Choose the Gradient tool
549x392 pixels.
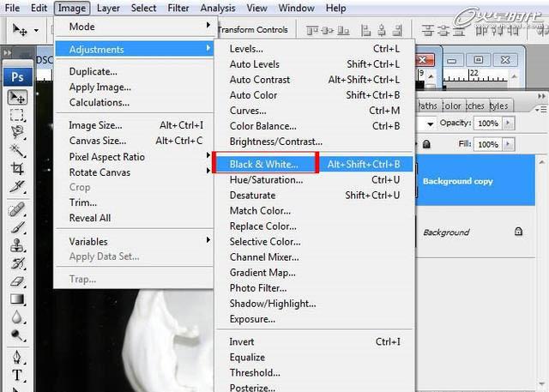17,299
